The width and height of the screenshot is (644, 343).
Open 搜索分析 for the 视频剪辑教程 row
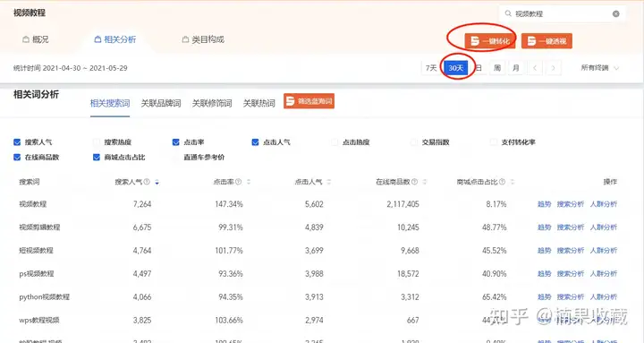(571, 227)
